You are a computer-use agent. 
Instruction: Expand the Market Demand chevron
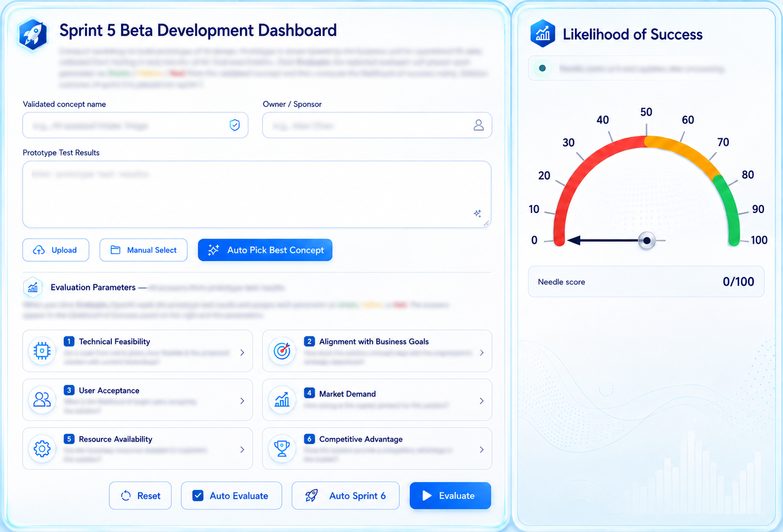click(482, 401)
